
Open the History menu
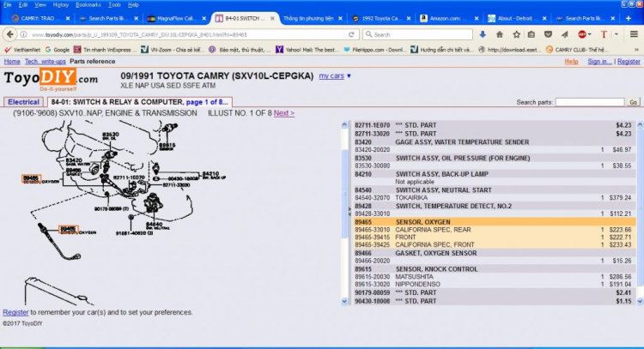click(61, 5)
